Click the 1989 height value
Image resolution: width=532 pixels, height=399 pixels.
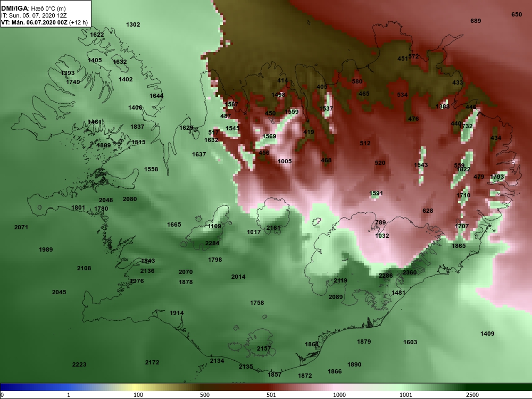click(46, 250)
